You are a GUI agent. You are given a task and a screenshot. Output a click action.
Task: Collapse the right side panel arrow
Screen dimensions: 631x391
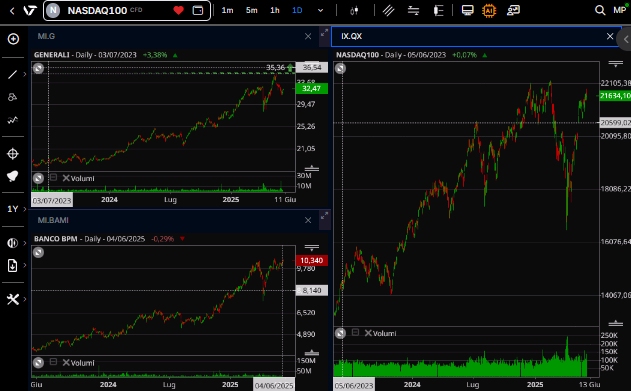pos(626,39)
